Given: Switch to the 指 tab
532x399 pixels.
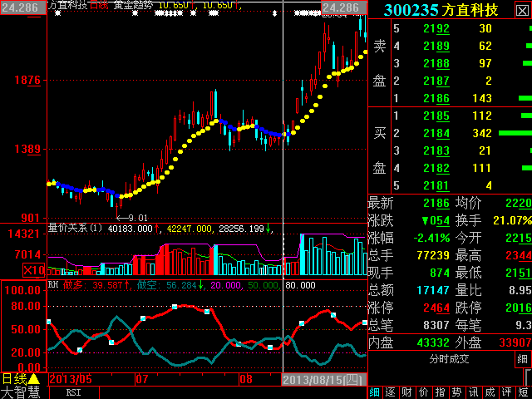Looking at the screenshot, I should click(x=440, y=392).
